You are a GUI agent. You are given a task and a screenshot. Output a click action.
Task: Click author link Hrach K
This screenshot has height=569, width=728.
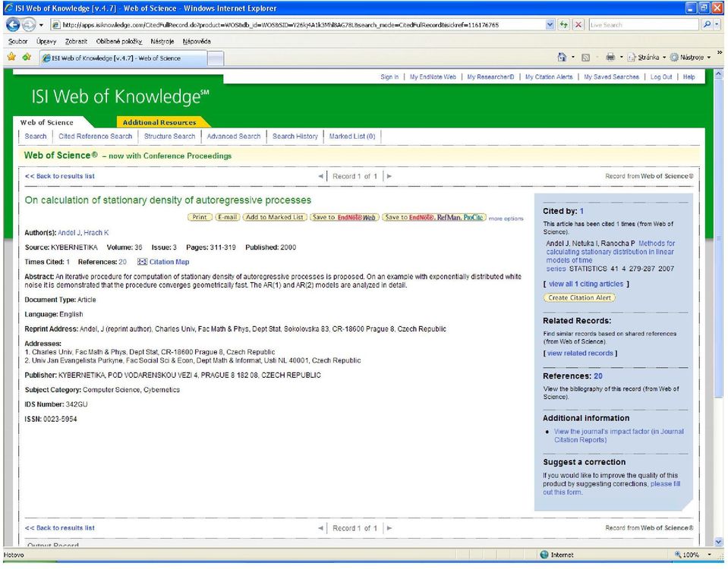pyautogui.click(x=96, y=233)
